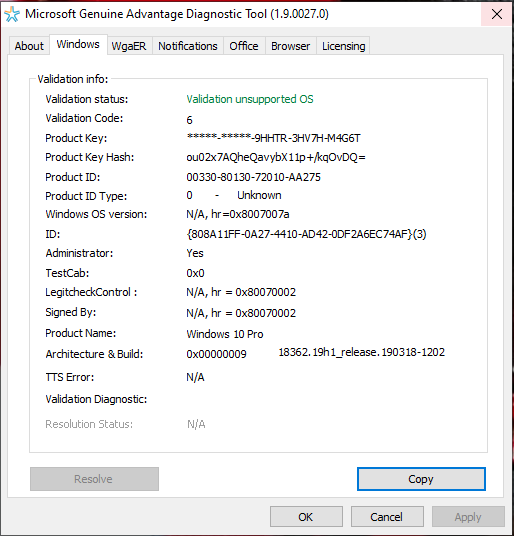
Task: Click the Validation status label
Action: coord(87,99)
